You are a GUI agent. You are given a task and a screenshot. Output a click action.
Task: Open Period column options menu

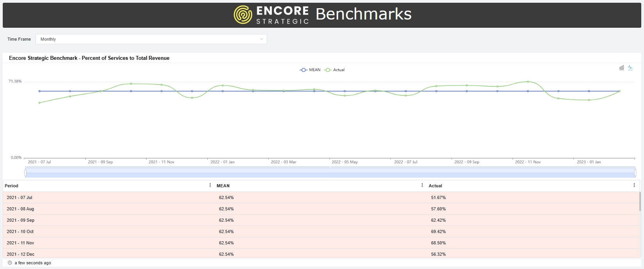coord(210,185)
